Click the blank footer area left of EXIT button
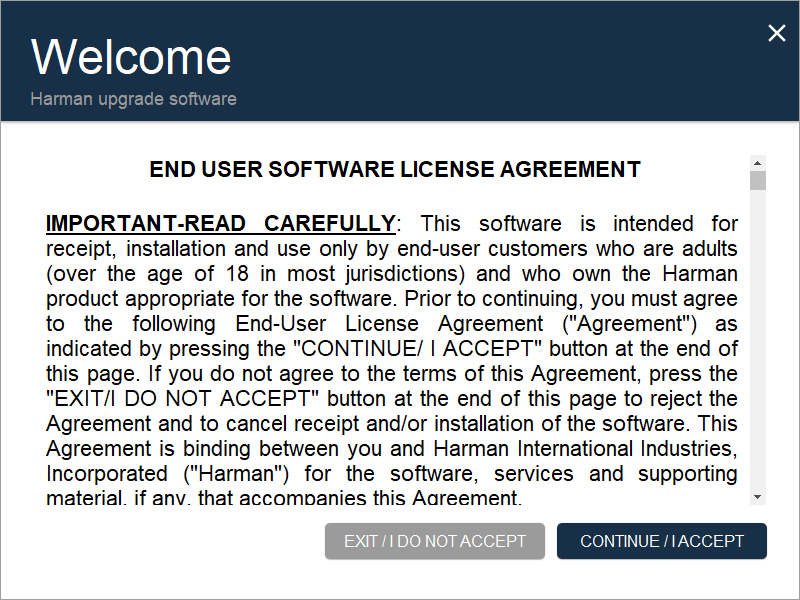 (160, 541)
